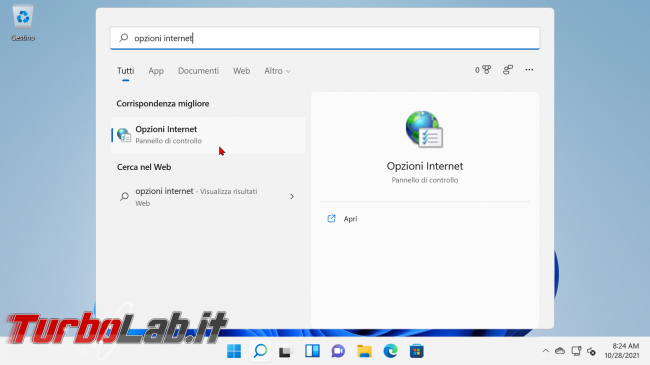Open Task View on the taskbar
Screen dimensions: 650x365
pyautogui.click(x=286, y=352)
